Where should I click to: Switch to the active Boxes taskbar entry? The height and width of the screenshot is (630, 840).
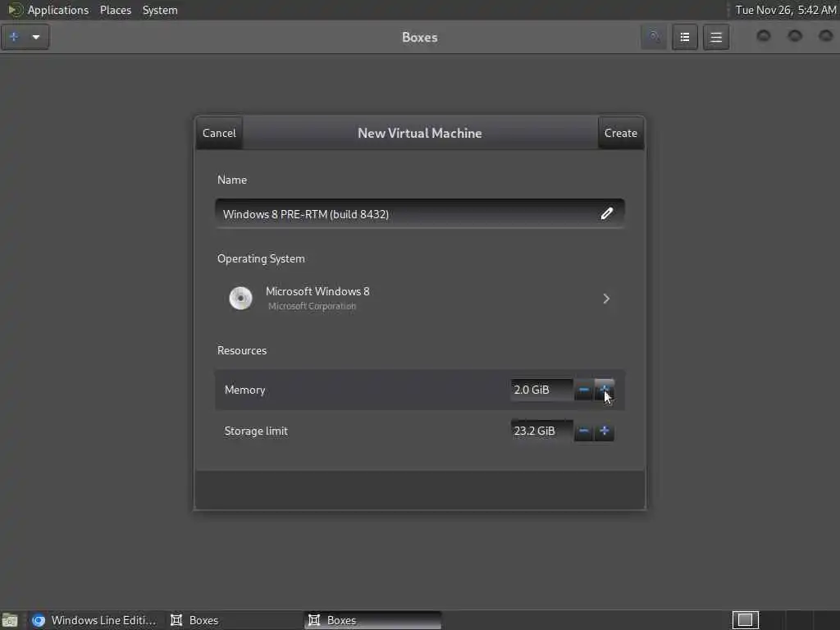[373, 620]
